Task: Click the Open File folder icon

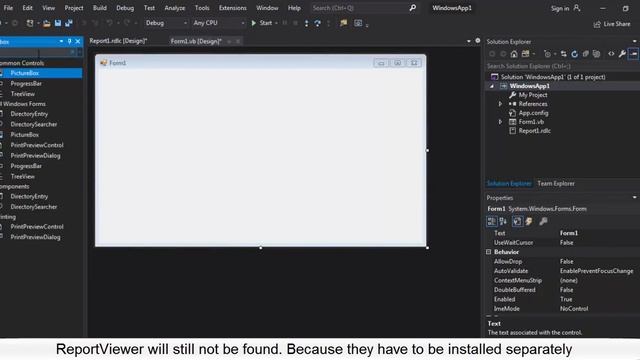Action: click(x=47, y=23)
